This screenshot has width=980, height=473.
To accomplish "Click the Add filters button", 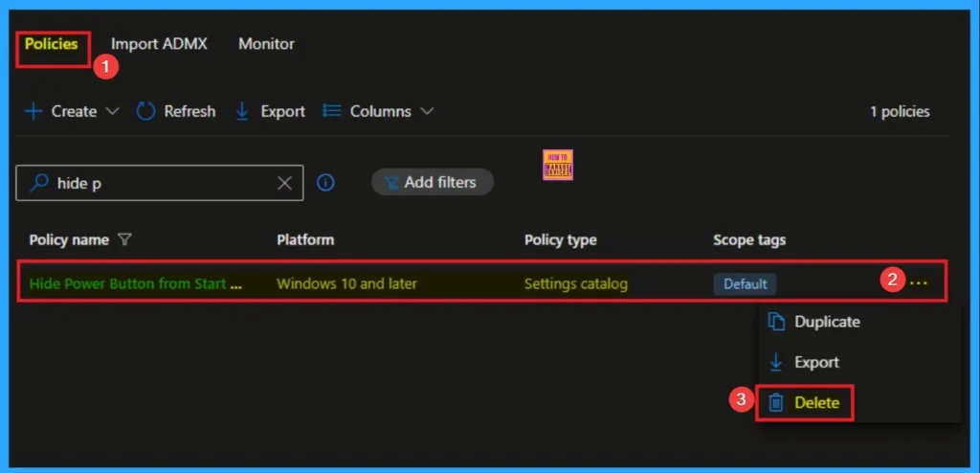I will (432, 182).
